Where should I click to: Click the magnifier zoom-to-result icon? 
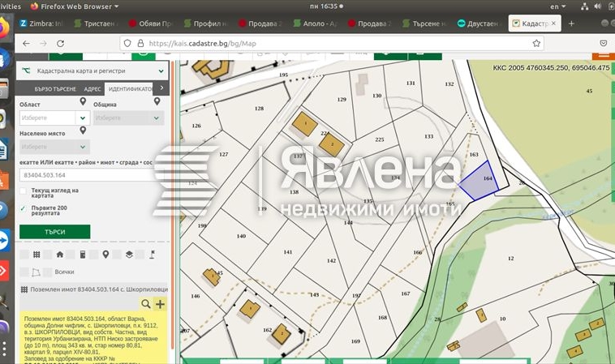pos(146,304)
